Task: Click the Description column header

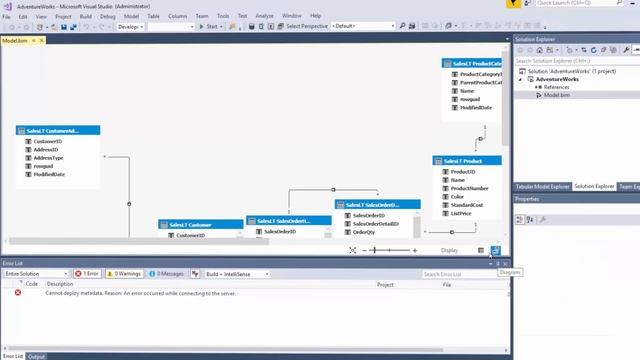Action: [60, 284]
